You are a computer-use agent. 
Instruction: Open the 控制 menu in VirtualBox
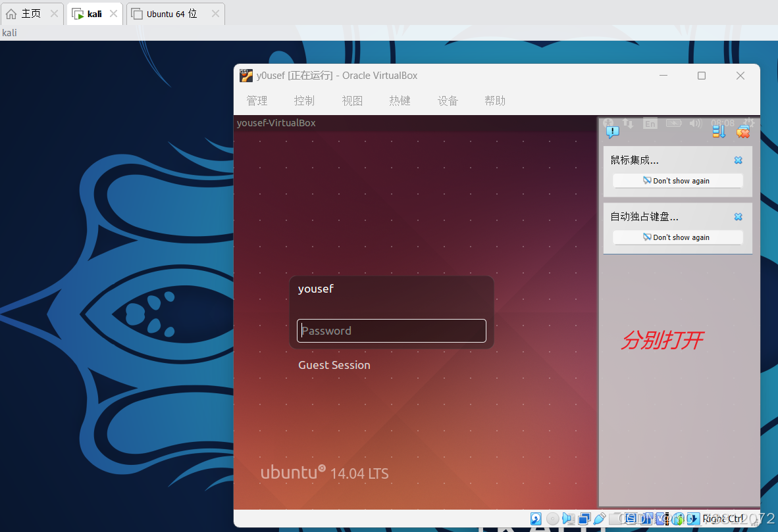click(304, 101)
